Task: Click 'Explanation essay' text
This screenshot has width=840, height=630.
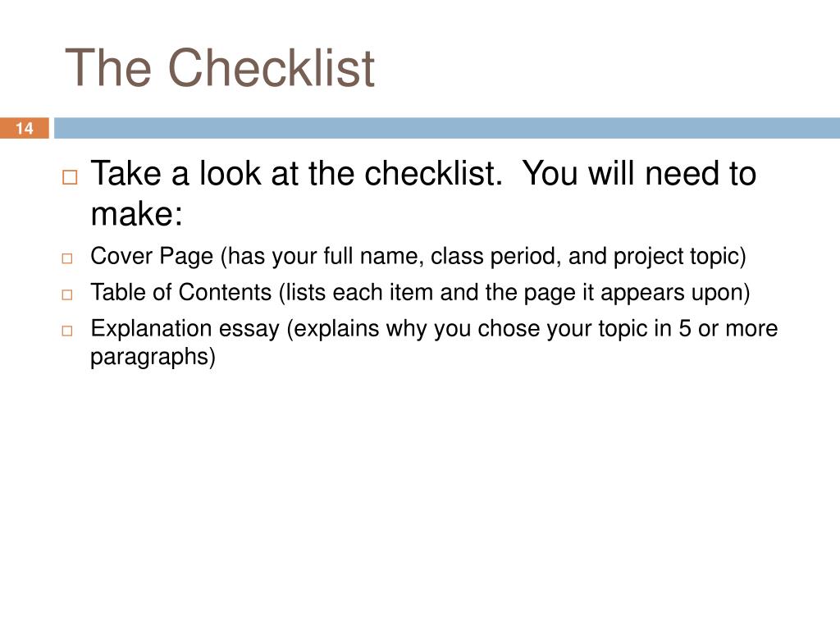Action: coord(185,328)
